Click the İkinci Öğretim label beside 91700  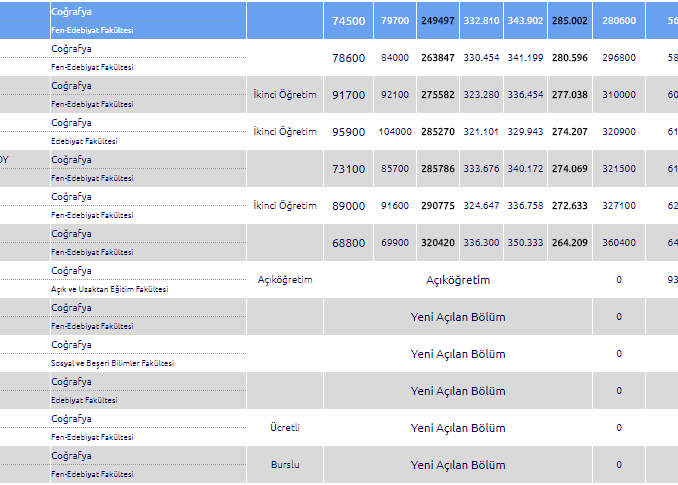point(285,94)
